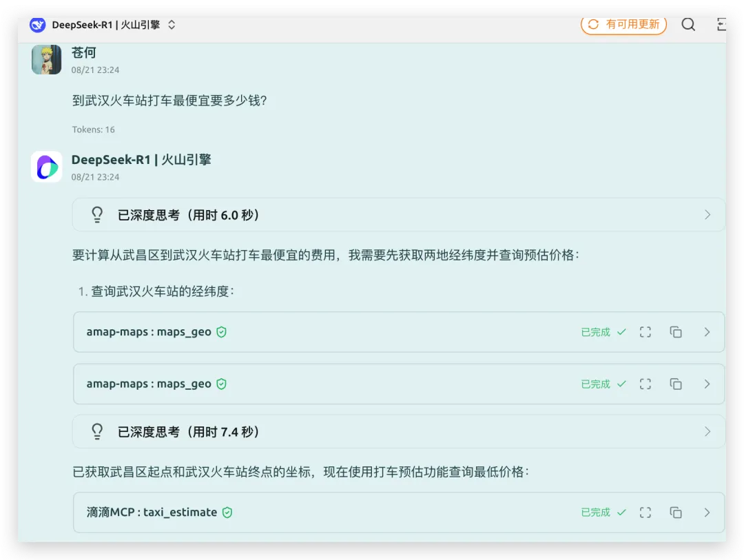Click the user avatar of 苍何
Screen dimensions: 744x560
point(46,60)
